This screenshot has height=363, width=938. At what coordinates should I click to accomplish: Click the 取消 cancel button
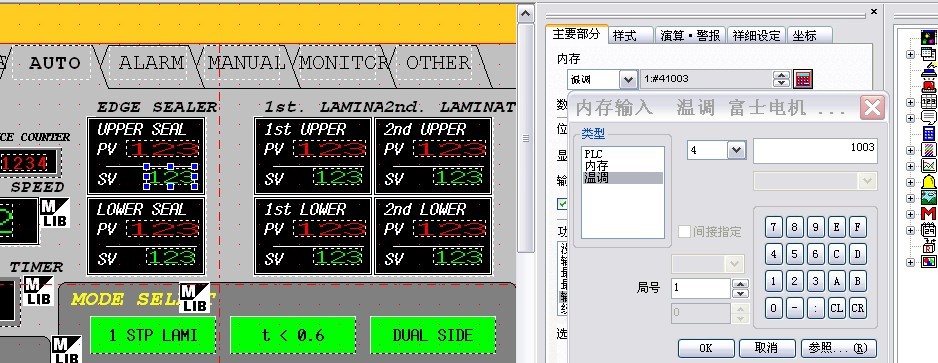tap(766, 348)
